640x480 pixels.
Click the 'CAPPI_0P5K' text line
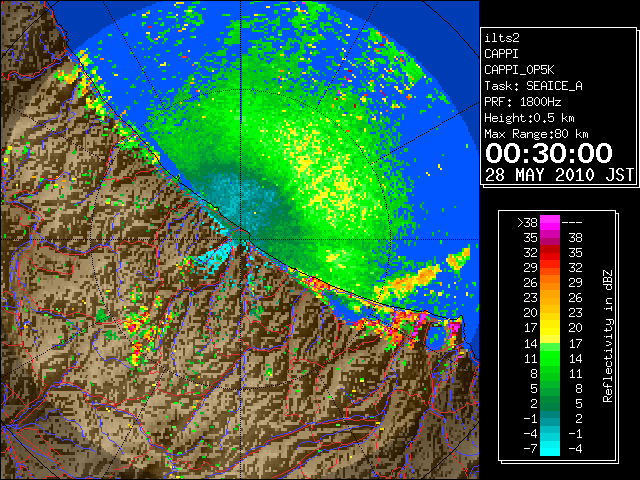(519, 70)
